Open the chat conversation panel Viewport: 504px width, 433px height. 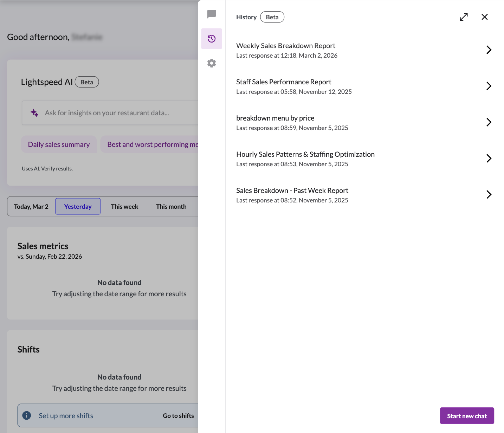(211, 14)
